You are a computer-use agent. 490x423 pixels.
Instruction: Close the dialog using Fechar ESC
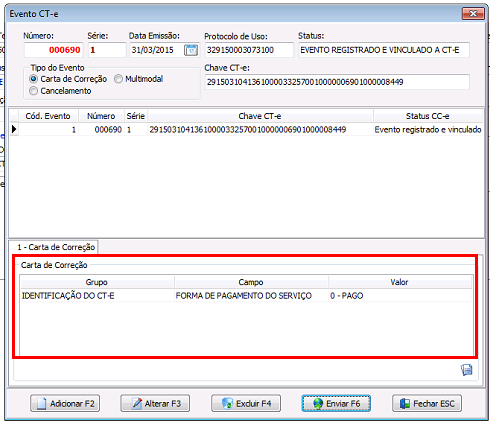(427, 403)
